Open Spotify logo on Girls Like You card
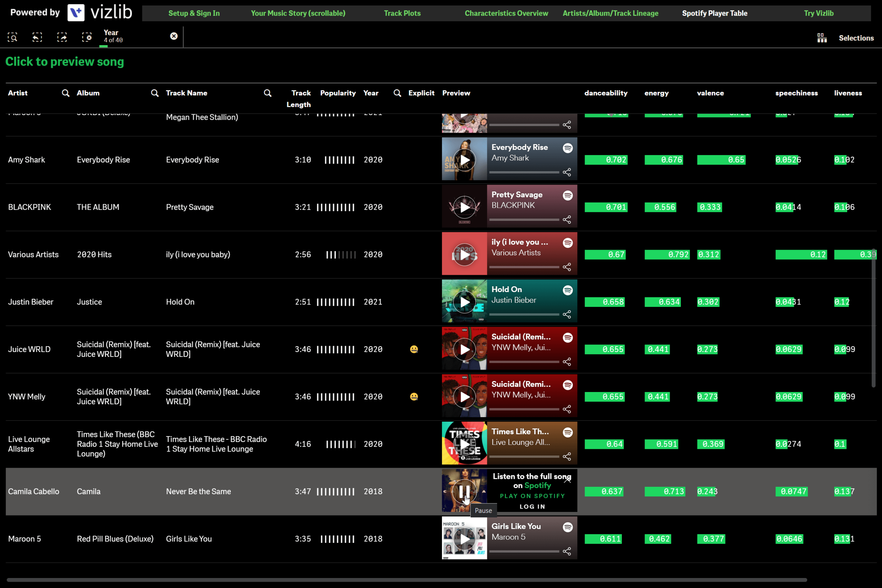 click(568, 527)
